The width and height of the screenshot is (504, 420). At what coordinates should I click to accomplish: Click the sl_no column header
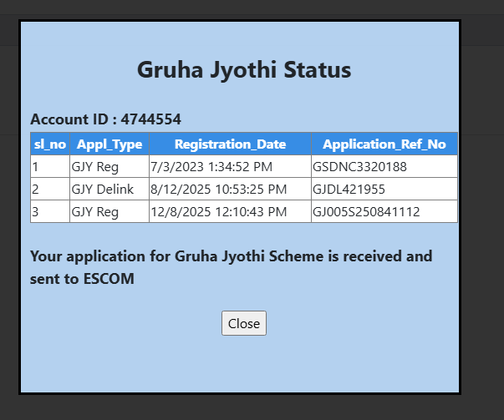[50, 144]
